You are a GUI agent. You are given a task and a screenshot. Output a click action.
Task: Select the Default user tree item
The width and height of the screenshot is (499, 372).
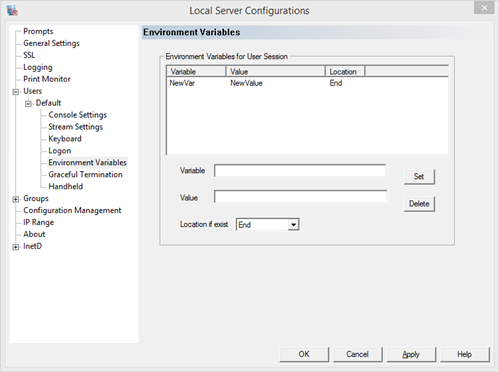coord(48,103)
